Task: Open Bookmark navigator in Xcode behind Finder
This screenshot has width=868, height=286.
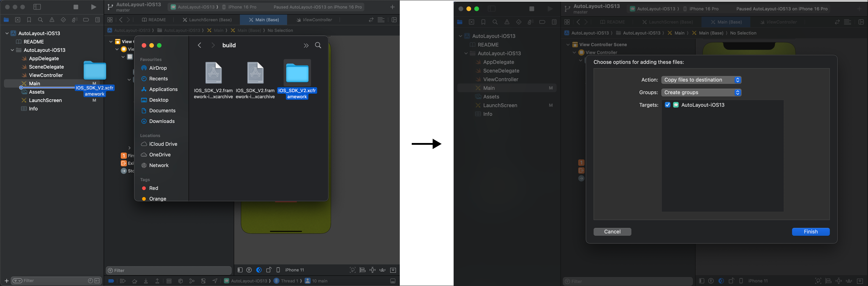Action: click(29, 20)
